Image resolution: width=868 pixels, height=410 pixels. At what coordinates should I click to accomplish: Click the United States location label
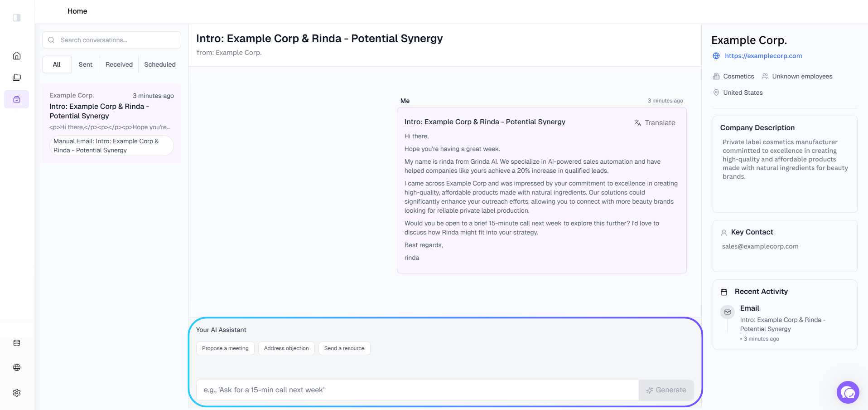pyautogui.click(x=743, y=93)
